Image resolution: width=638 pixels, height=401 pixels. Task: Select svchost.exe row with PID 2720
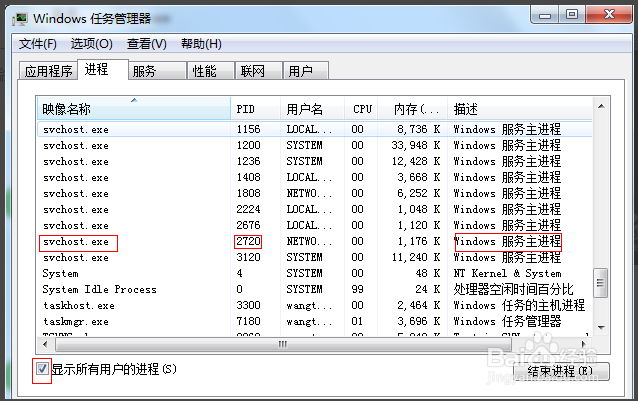point(315,242)
